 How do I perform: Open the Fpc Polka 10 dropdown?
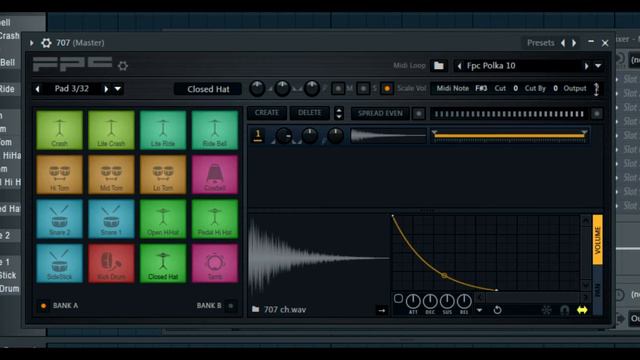[x=598, y=66]
